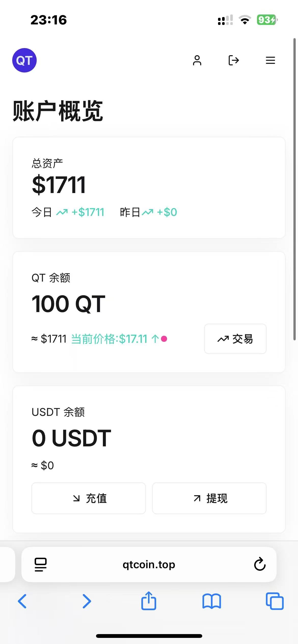Go back with the browser back arrow
Image resolution: width=298 pixels, height=644 pixels.
pyautogui.click(x=22, y=601)
